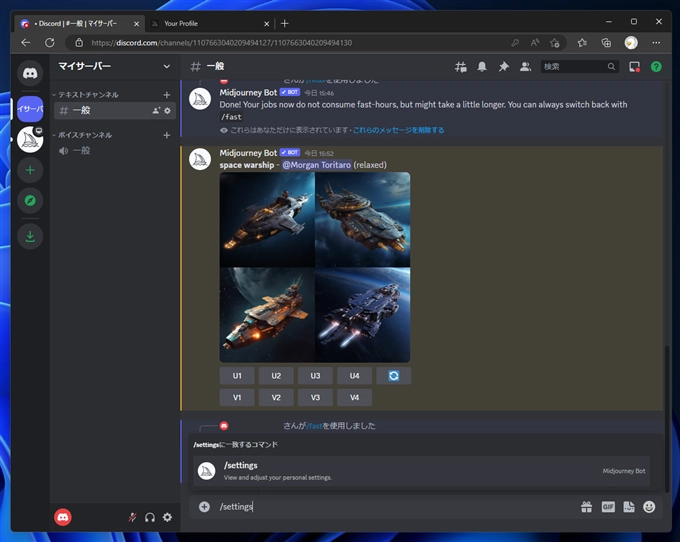Select the 一般 text channel
680x542 pixels.
[115, 111]
